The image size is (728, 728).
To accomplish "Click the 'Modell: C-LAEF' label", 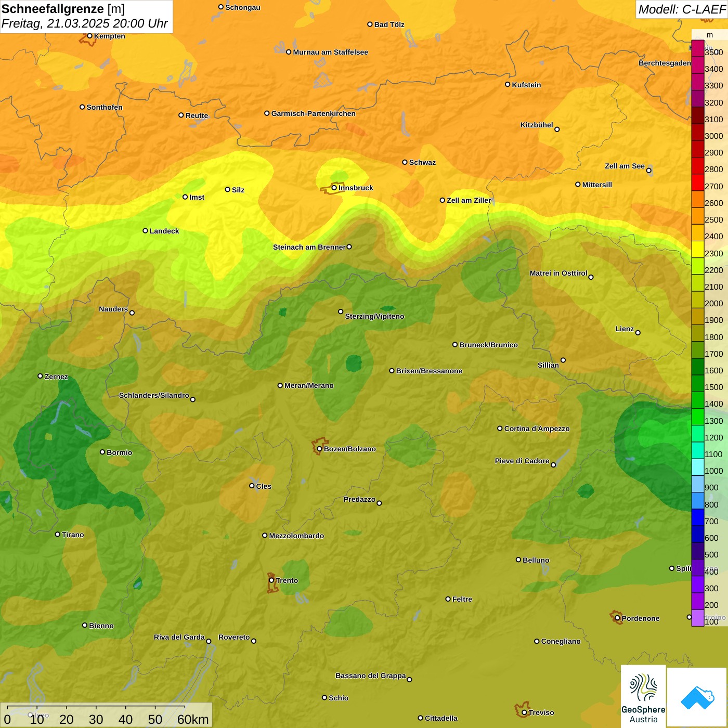I will pos(682,9).
